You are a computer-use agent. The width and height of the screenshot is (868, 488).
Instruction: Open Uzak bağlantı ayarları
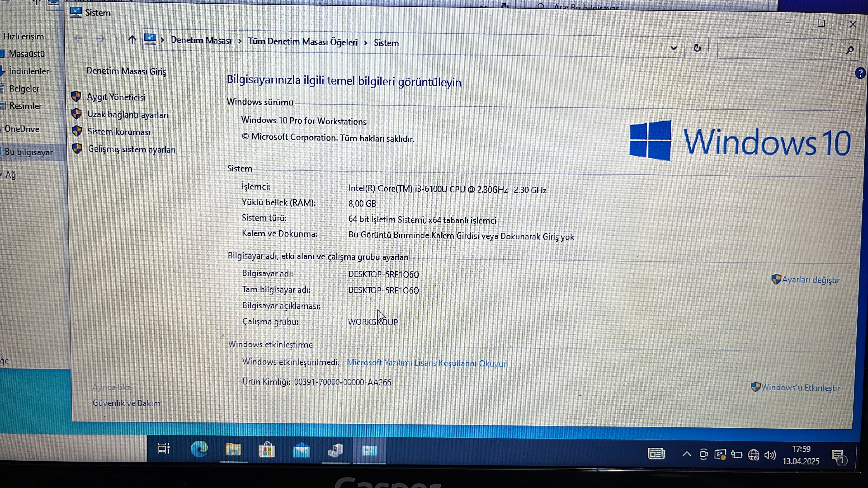(x=128, y=115)
